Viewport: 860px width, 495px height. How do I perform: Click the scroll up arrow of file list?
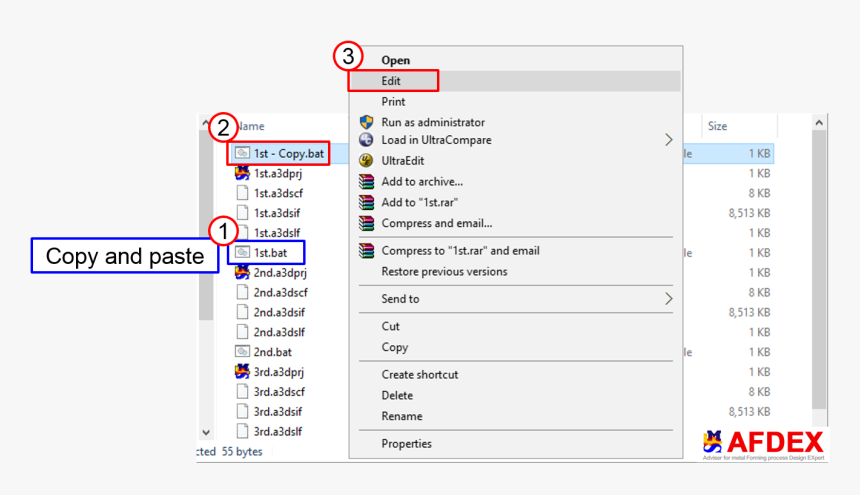(x=820, y=122)
